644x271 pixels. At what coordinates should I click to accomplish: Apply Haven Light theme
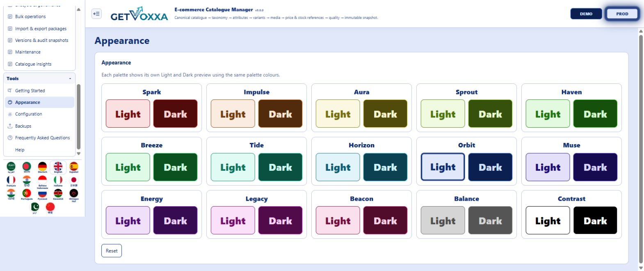tap(548, 114)
